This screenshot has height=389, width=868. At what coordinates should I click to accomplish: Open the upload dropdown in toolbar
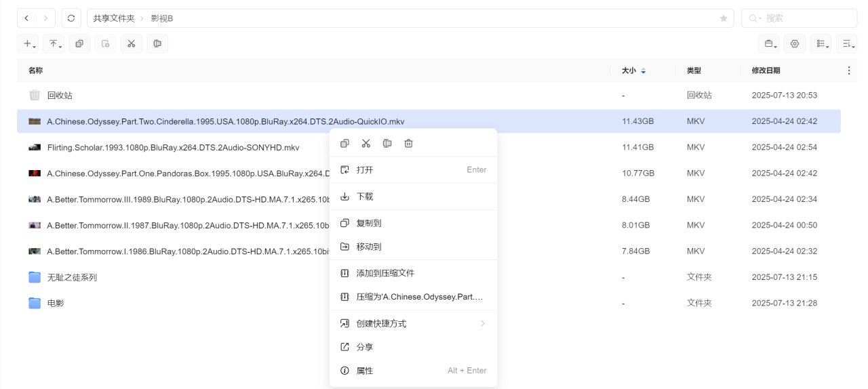(54, 43)
